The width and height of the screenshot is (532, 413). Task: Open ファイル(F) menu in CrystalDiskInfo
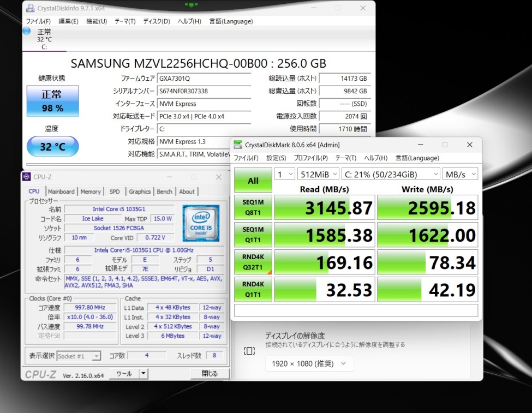tap(38, 21)
